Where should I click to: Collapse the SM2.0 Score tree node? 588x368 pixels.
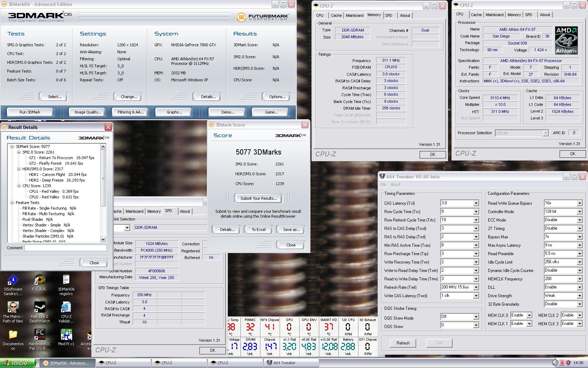(19, 152)
